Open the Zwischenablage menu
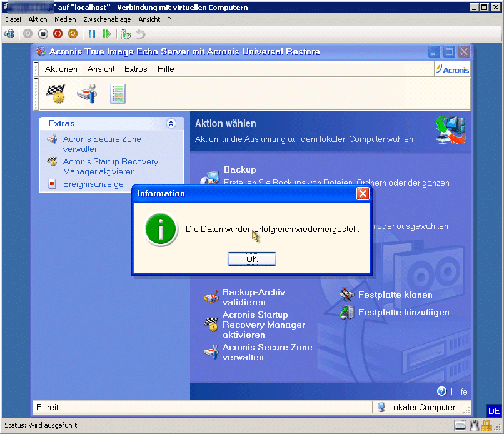Viewport: 504px width, 434px height. (x=107, y=19)
